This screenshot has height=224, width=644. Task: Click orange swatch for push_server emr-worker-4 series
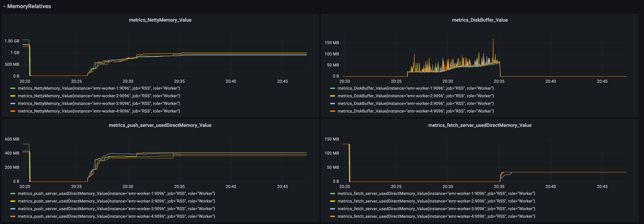(13, 216)
